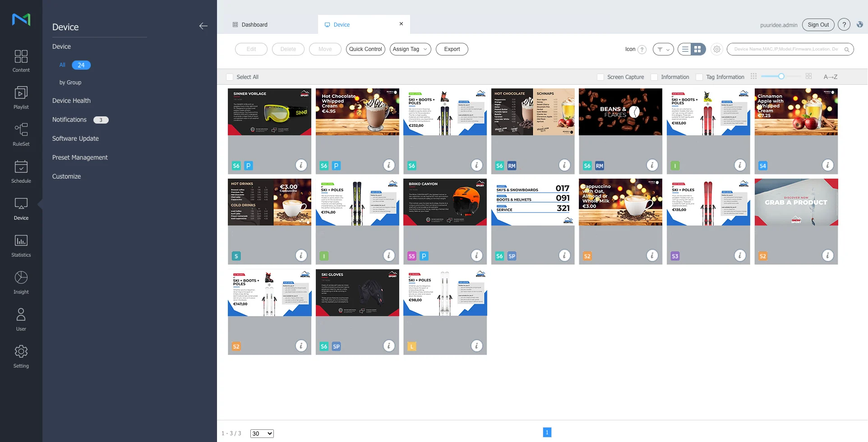
Task: Open the Schedule sidebar icon
Action: click(21, 172)
